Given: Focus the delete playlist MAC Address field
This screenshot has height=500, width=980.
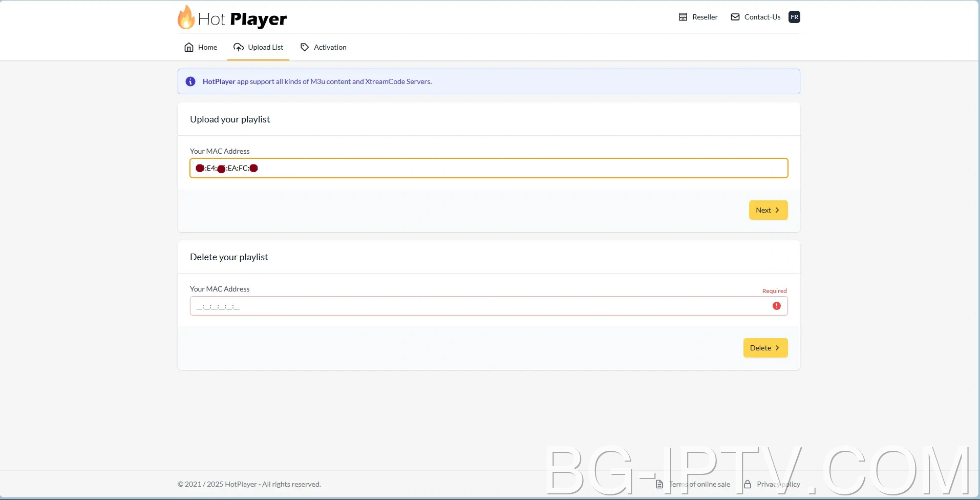Looking at the screenshot, I should (488, 306).
